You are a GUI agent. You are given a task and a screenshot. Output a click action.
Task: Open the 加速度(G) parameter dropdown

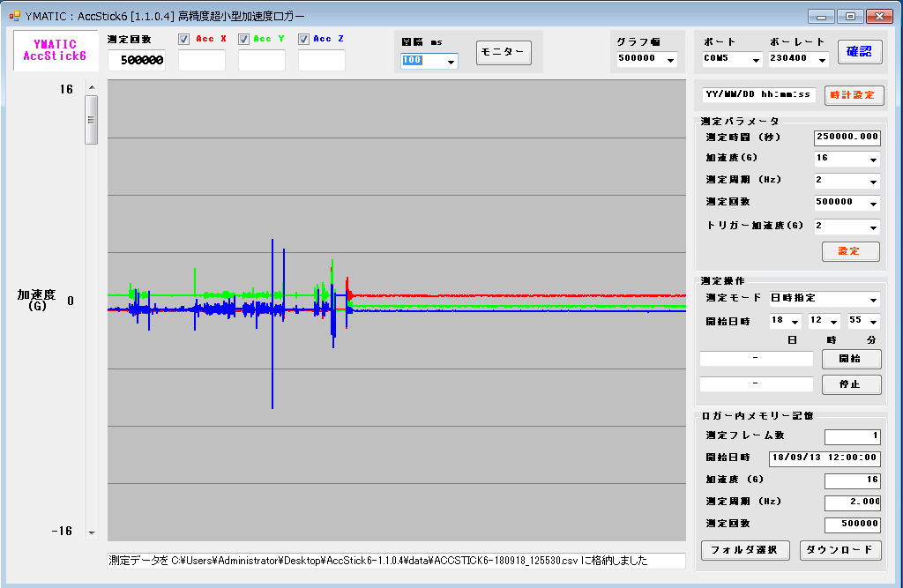point(873,160)
